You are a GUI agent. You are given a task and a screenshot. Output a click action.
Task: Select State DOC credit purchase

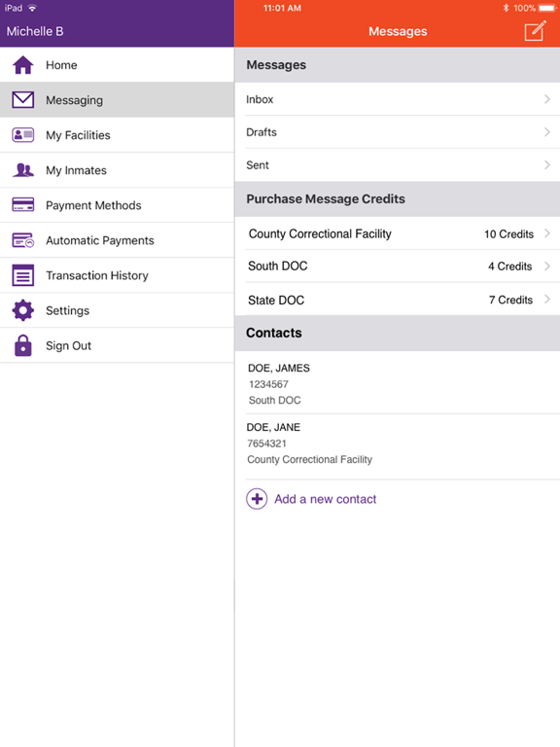pos(397,300)
